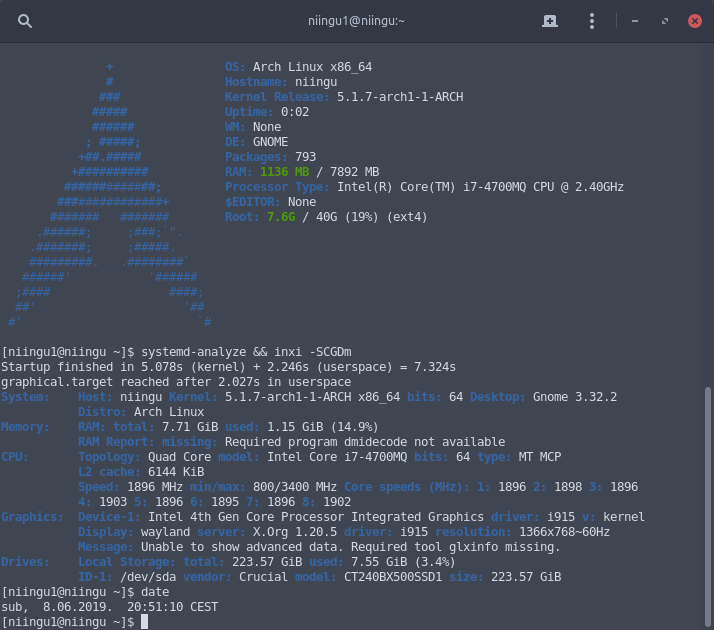Click the 'systemd-analyze && inxi -SCGDm' command
714x630 pixels.
pos(246,352)
